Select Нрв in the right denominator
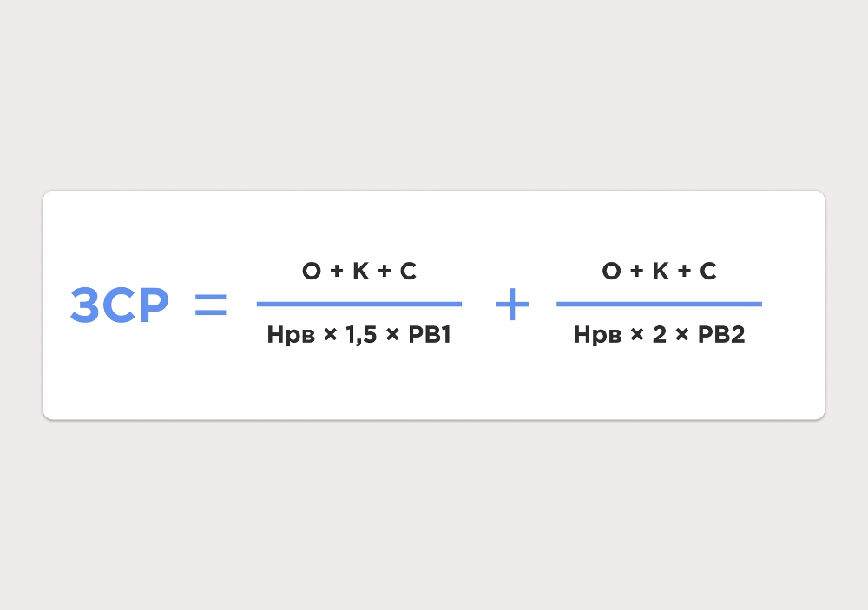This screenshot has height=610, width=868. coord(598,336)
